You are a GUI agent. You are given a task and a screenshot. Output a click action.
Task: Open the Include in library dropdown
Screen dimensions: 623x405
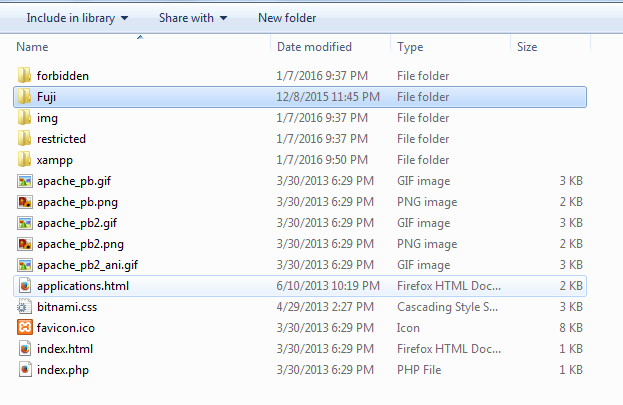77,18
